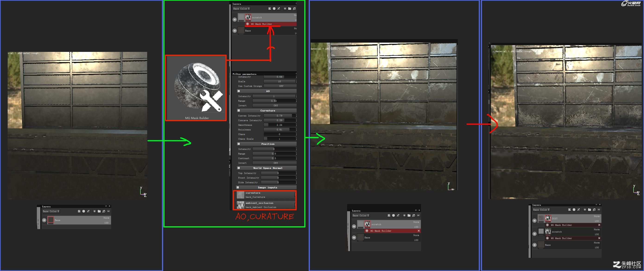
Task: Click Smoothness slider 2.24
Action: pos(280,125)
